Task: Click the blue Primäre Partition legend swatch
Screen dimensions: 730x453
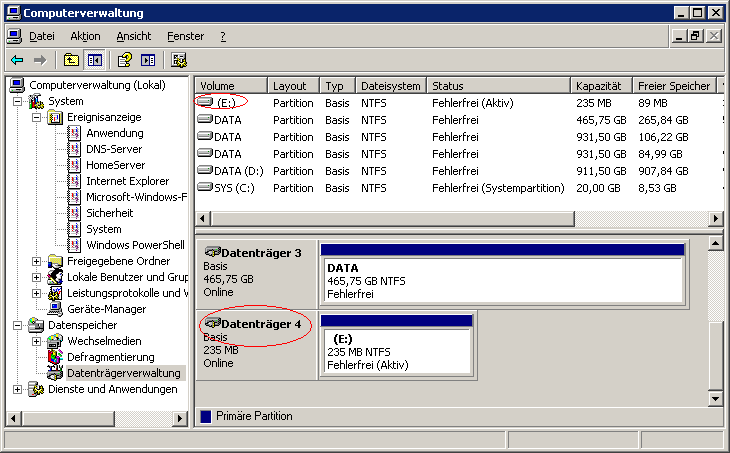Action: 206,416
